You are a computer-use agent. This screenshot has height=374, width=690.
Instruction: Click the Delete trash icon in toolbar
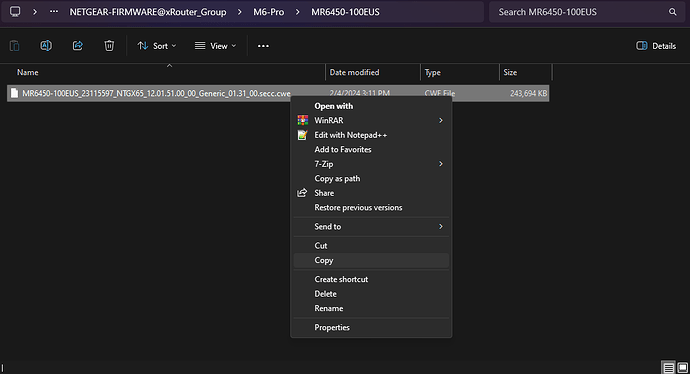pos(109,46)
